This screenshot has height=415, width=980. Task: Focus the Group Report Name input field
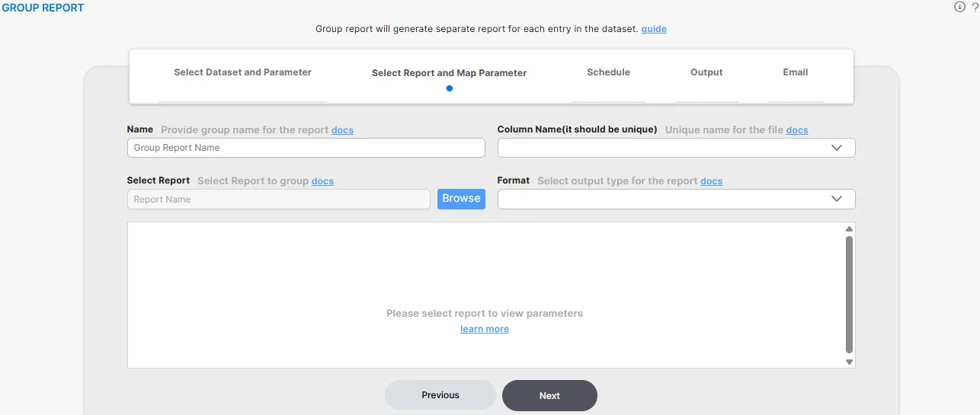(306, 148)
